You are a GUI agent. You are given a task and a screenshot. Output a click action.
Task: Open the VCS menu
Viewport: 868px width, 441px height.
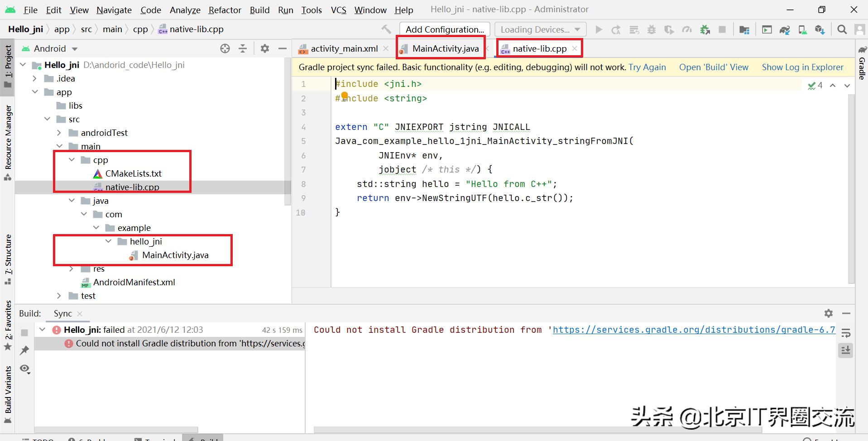coord(338,10)
